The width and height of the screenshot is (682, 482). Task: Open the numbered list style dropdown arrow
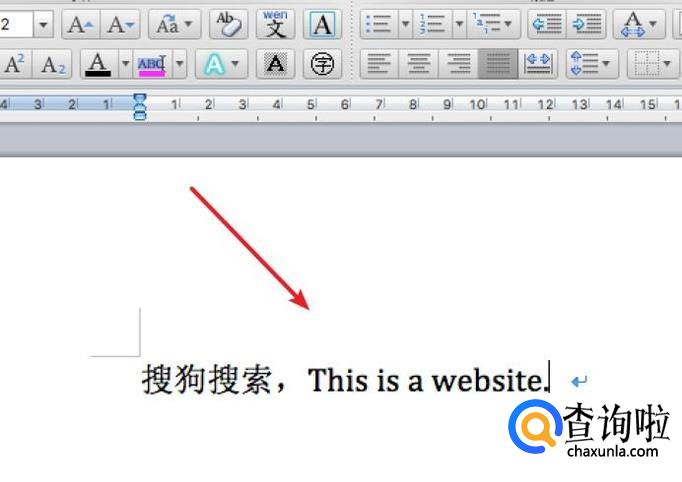point(460,24)
